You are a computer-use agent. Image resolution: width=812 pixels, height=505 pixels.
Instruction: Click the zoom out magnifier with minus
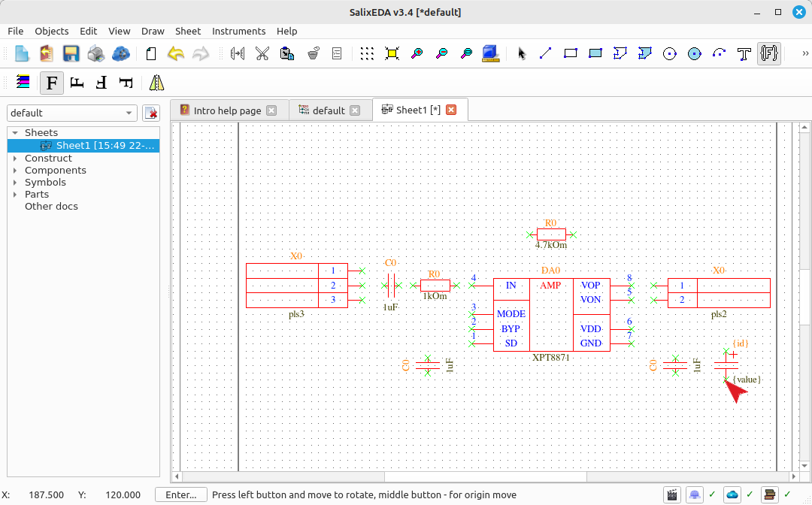click(x=442, y=53)
